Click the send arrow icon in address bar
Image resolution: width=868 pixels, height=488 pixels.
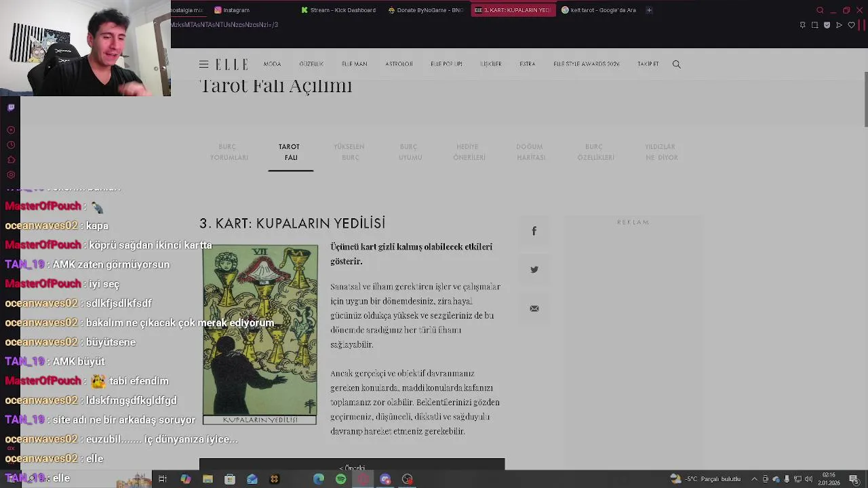(839, 25)
